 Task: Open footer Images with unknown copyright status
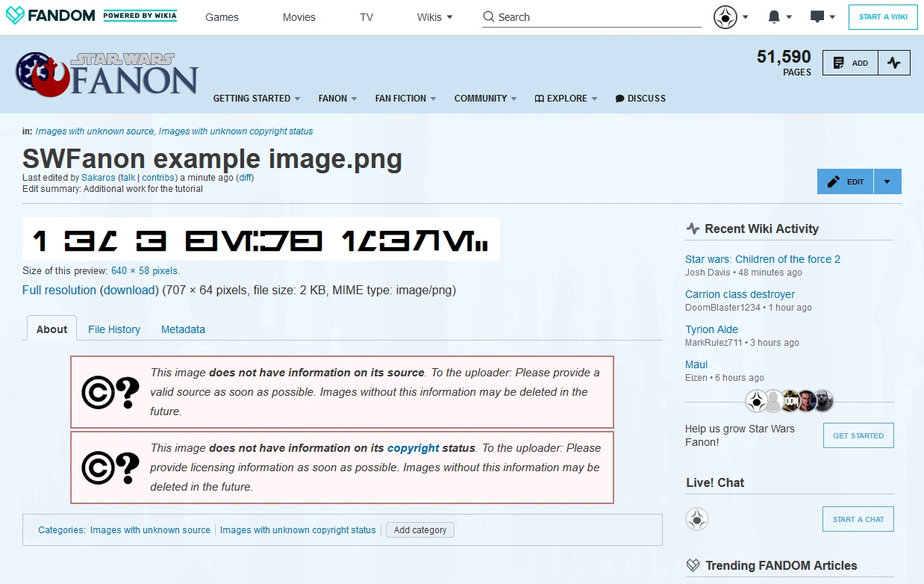click(x=298, y=530)
